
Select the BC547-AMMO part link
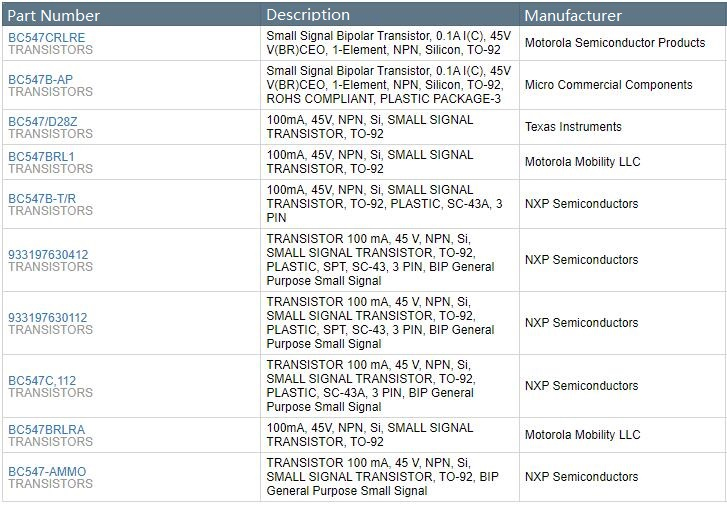tap(47, 472)
